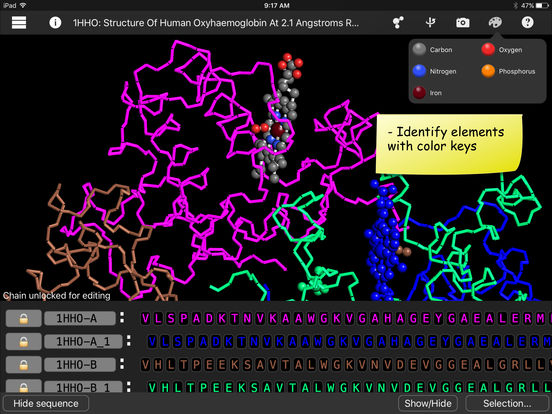Tap the Oxygen red sphere swatch

click(488, 49)
